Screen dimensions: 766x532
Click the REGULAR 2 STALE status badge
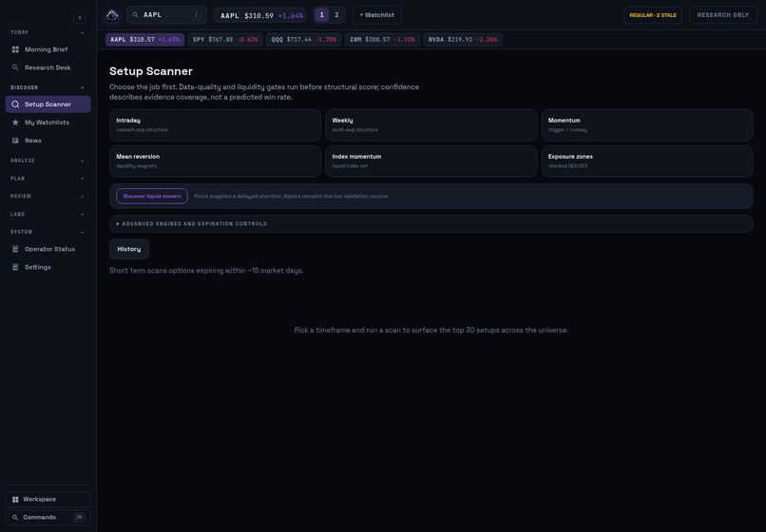(x=653, y=15)
